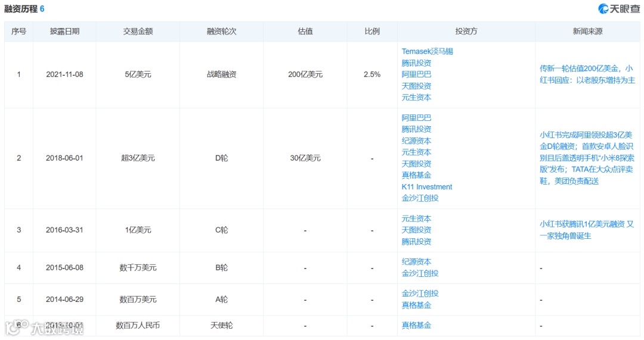The image size is (644, 340).
Task: Select the amount cell 超3亿美元
Action: (x=138, y=158)
